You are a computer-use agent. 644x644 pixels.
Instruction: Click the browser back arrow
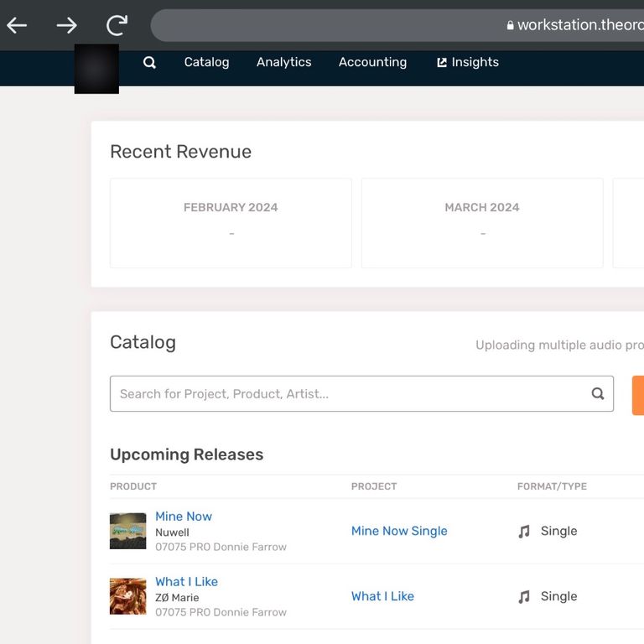[17, 25]
